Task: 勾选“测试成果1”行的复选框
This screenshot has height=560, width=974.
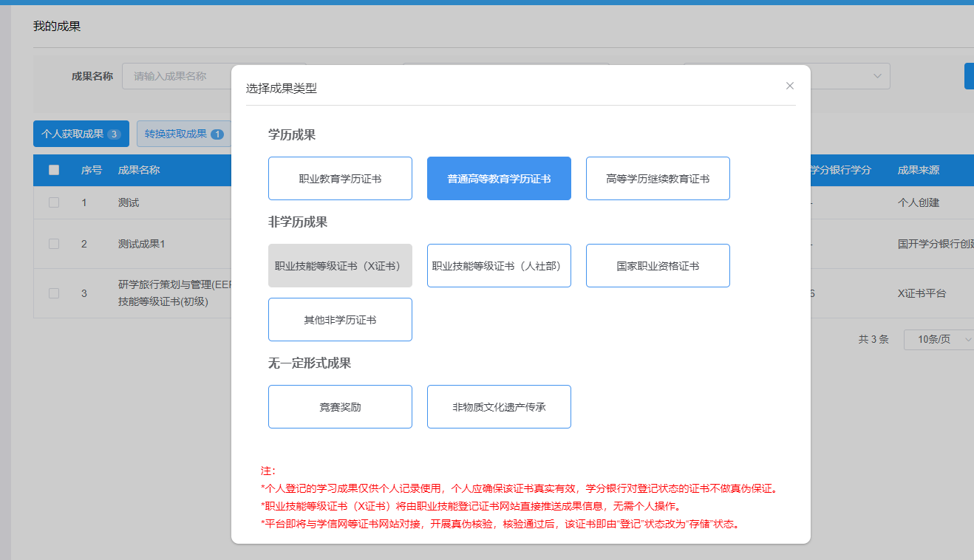Action: tap(53, 244)
